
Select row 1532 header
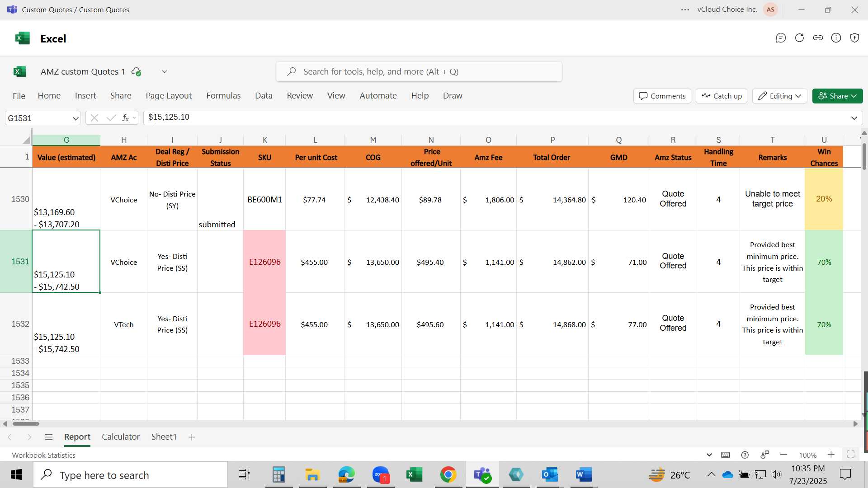pos(16,324)
